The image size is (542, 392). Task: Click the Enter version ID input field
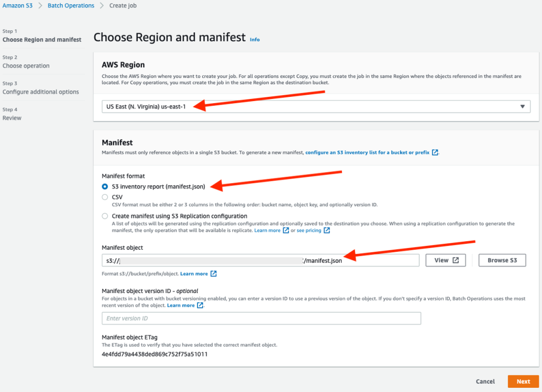[261, 318]
